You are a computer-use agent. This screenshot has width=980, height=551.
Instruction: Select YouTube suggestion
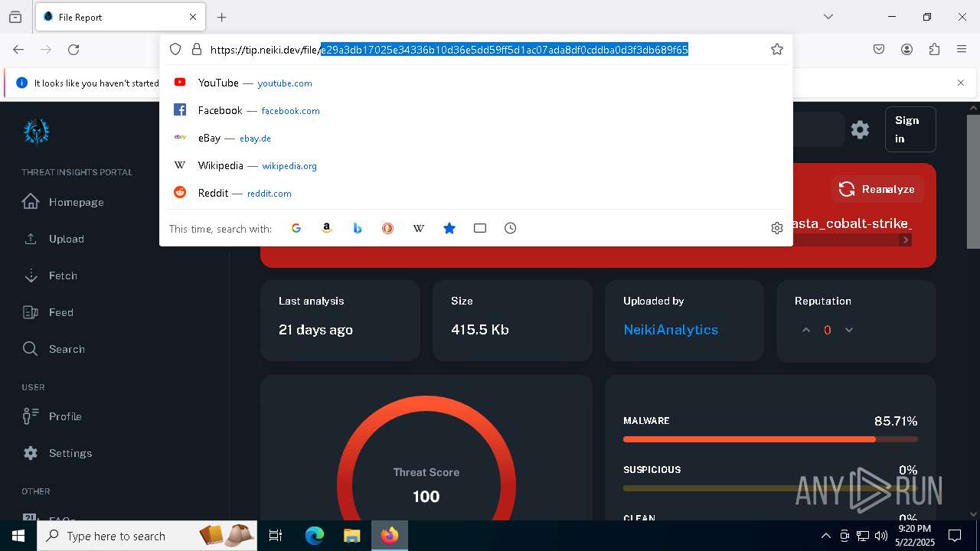coord(475,83)
